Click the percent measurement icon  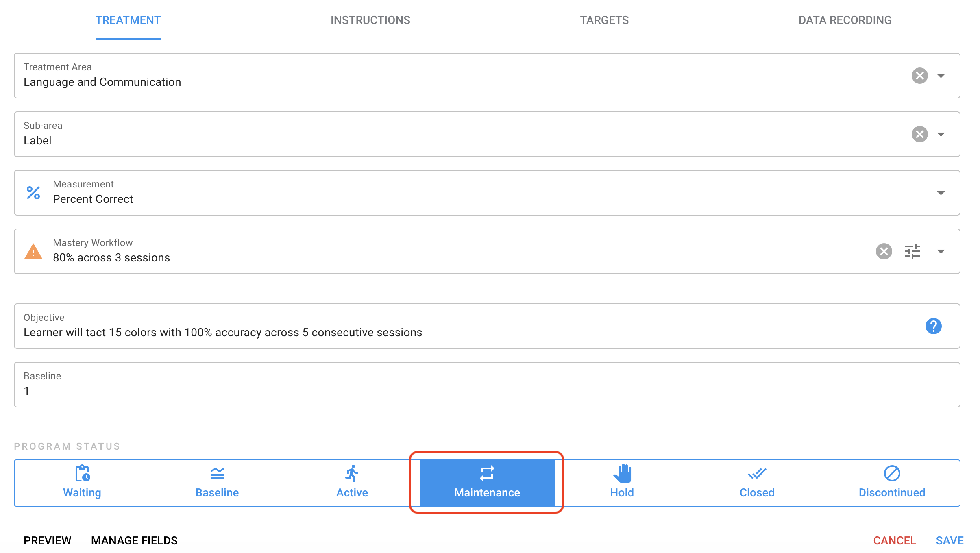click(33, 193)
